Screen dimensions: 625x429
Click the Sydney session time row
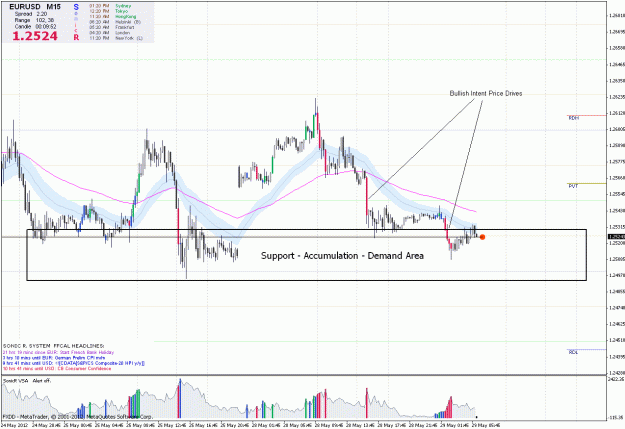pyautogui.click(x=110, y=6)
